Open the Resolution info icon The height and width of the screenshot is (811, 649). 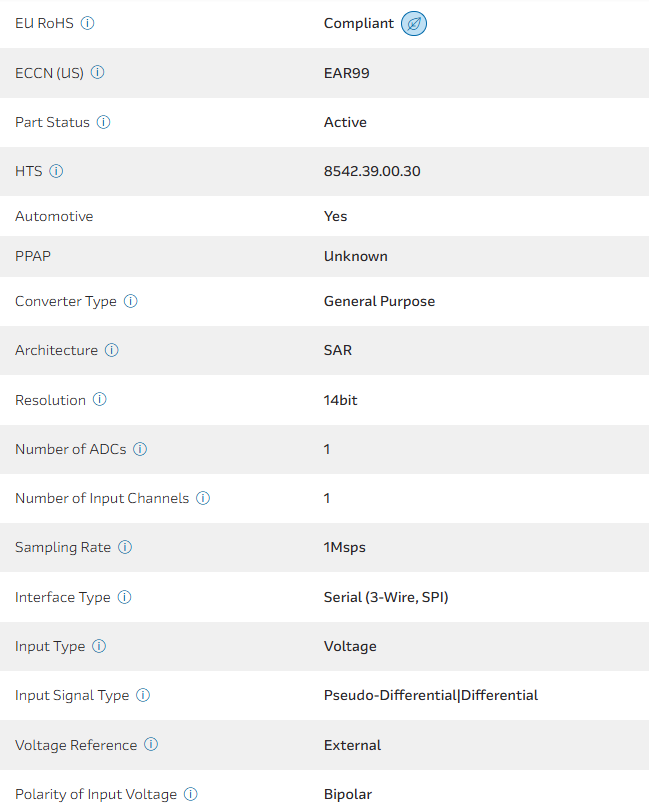tap(100, 400)
